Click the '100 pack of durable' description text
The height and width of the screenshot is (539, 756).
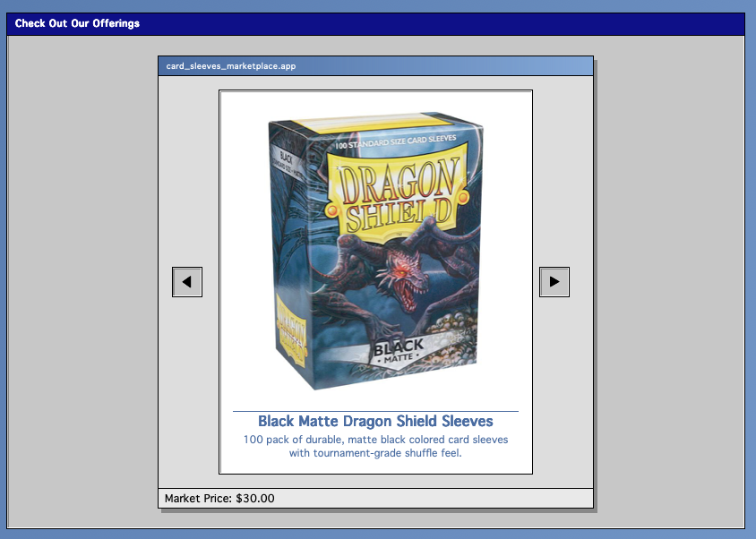coord(375,446)
